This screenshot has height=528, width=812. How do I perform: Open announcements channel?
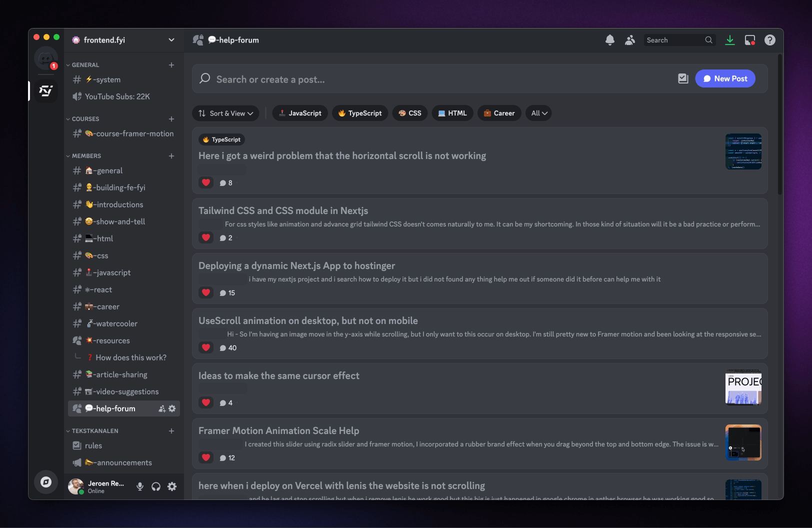point(124,462)
